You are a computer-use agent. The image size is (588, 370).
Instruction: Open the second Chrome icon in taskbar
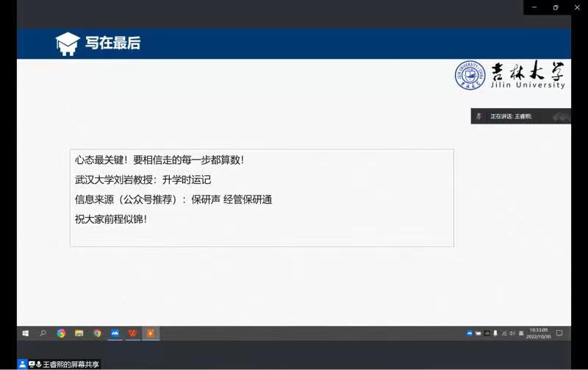(97, 333)
